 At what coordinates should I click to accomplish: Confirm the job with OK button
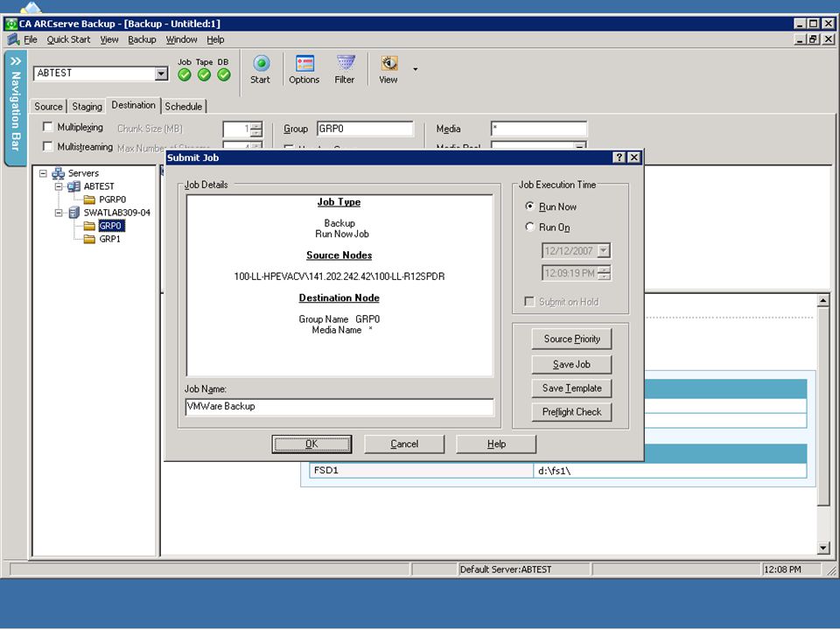pyautogui.click(x=311, y=444)
